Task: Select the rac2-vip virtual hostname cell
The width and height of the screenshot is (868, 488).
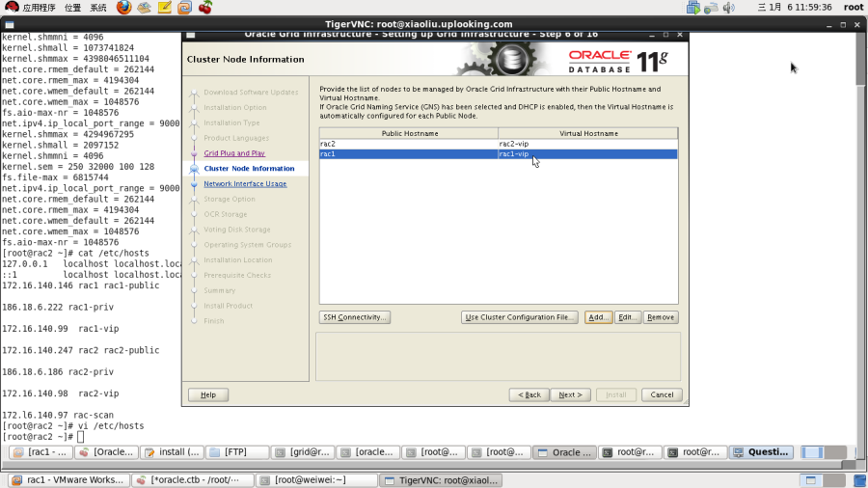Action: (587, 144)
